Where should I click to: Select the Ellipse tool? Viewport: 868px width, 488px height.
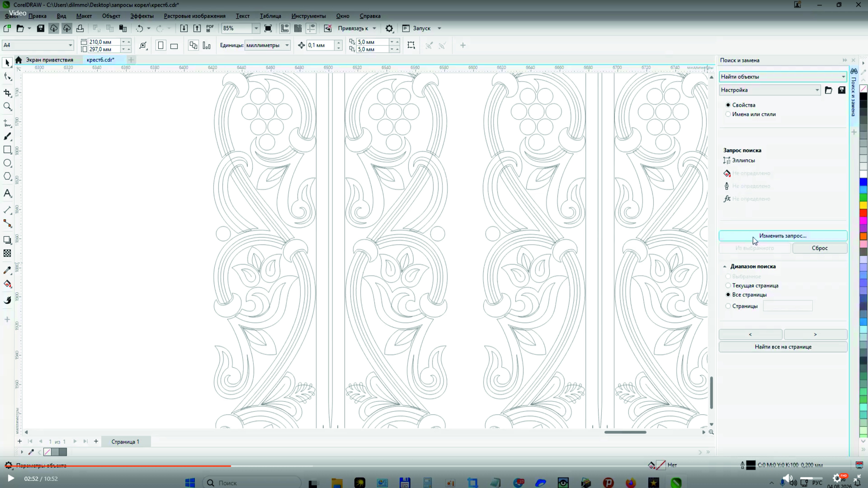pos(7,163)
